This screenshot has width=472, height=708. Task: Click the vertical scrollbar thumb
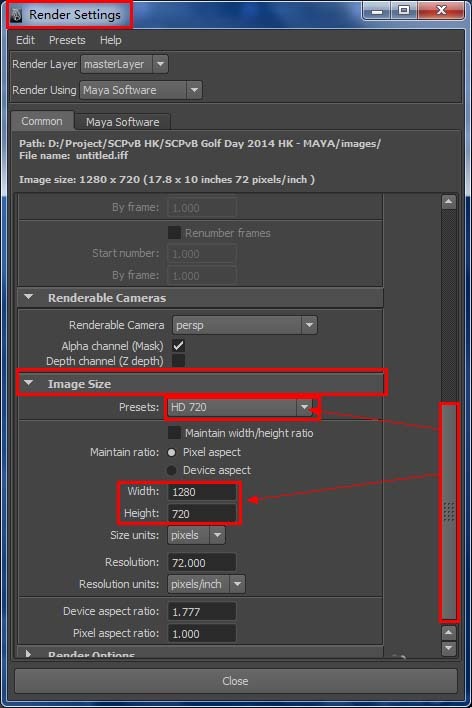coord(449,511)
